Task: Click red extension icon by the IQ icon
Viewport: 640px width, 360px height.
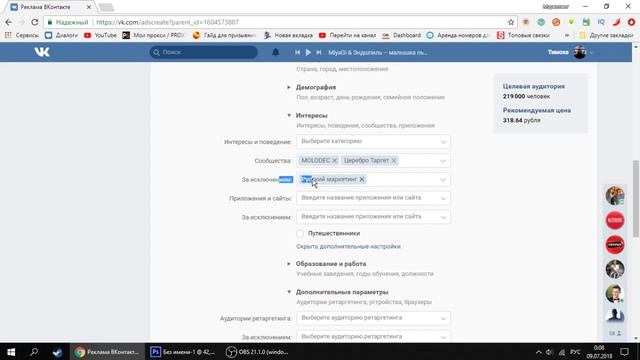Action: 616,22
